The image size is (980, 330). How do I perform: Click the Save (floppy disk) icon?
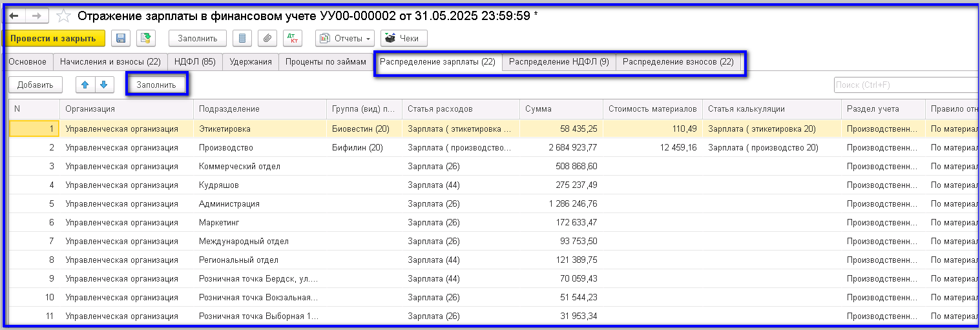[121, 39]
